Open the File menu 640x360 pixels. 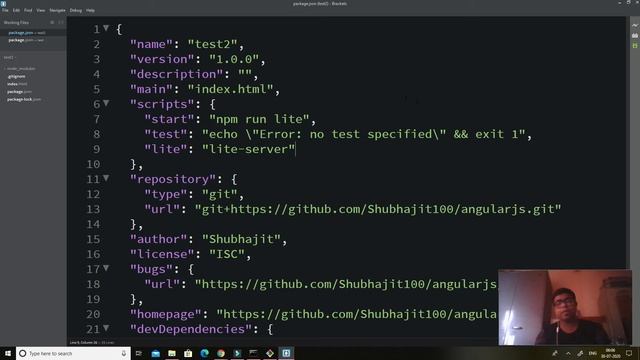5,10
